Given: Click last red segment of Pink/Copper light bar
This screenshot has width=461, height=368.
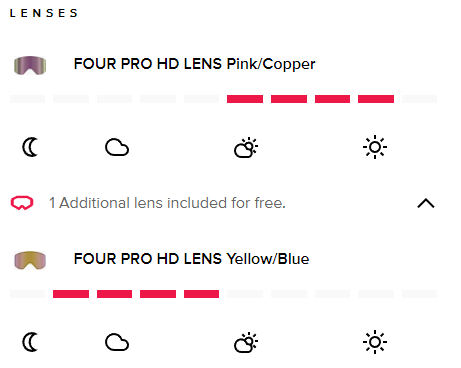Looking at the screenshot, I should 376,99.
